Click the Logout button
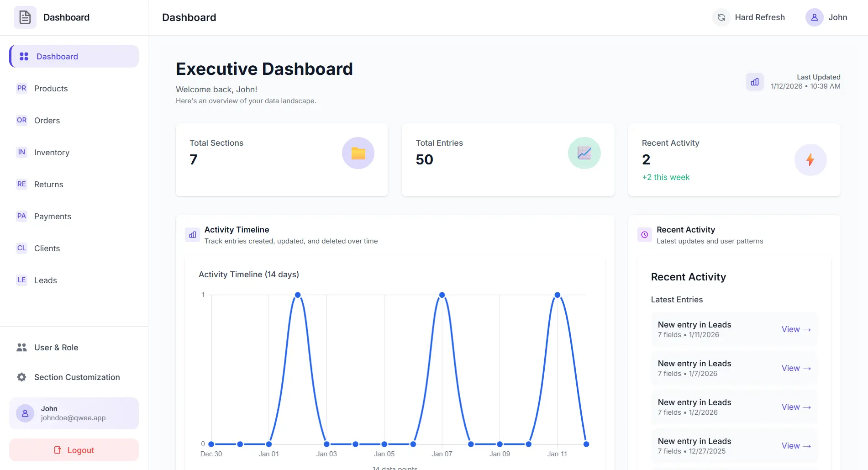868x470 pixels. 74,450
